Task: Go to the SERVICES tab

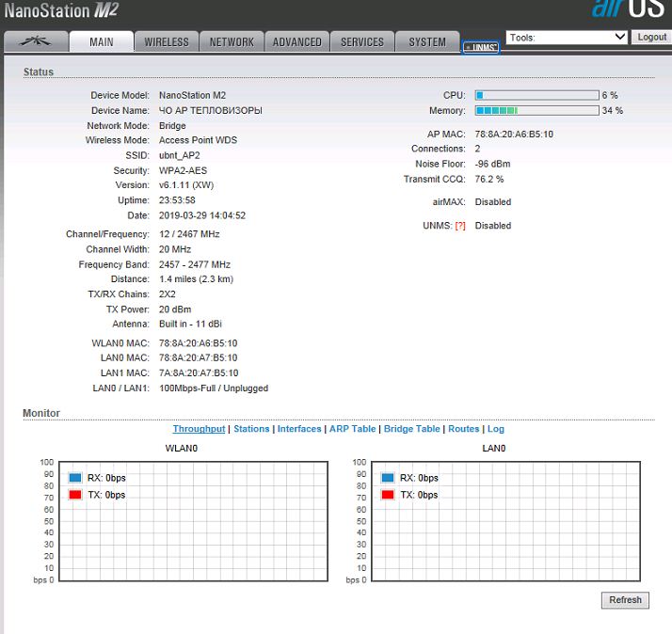Action: tap(362, 41)
